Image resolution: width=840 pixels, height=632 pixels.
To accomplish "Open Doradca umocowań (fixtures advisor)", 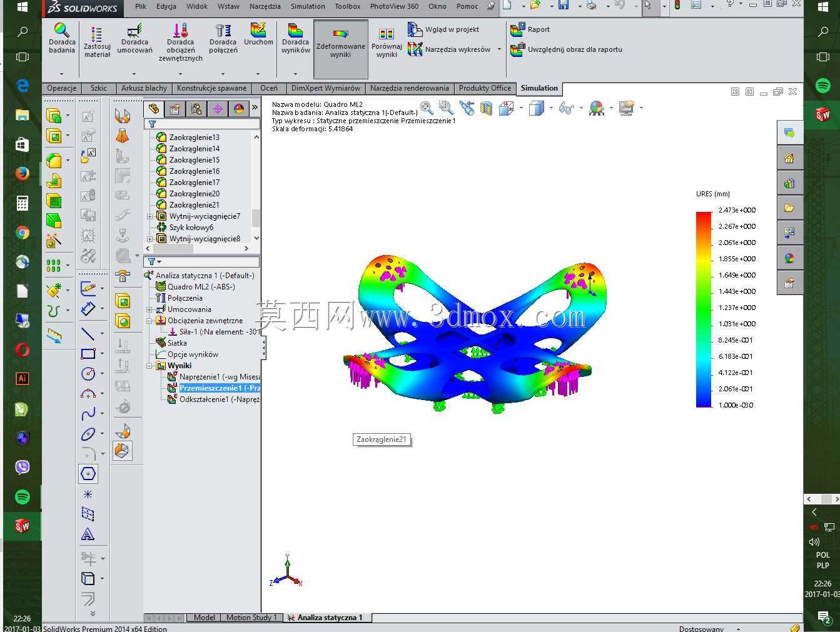I will click(134, 38).
